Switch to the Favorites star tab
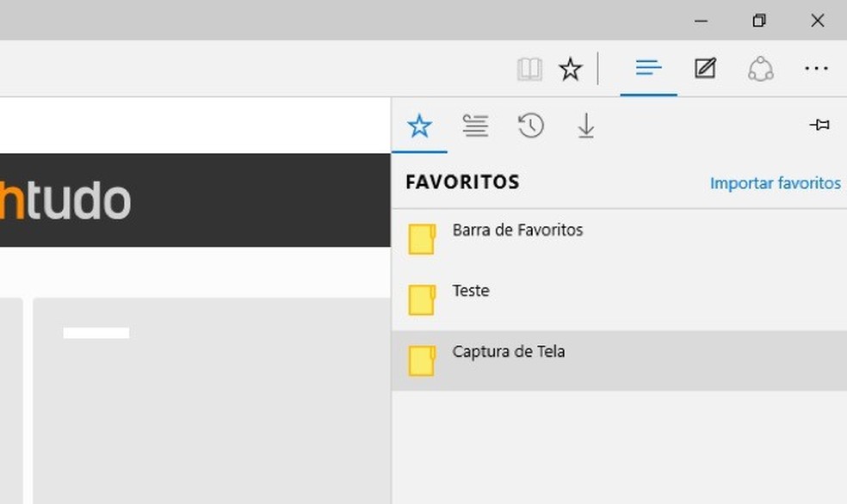 pyautogui.click(x=419, y=126)
